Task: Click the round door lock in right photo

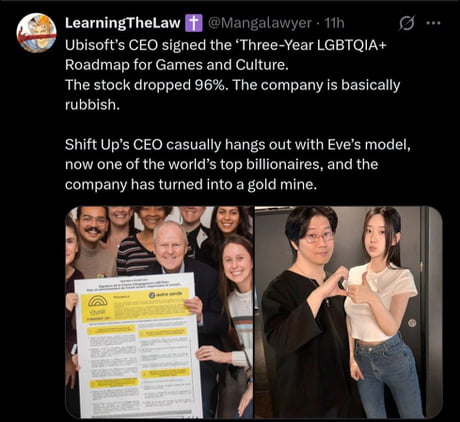Action: pos(412,323)
